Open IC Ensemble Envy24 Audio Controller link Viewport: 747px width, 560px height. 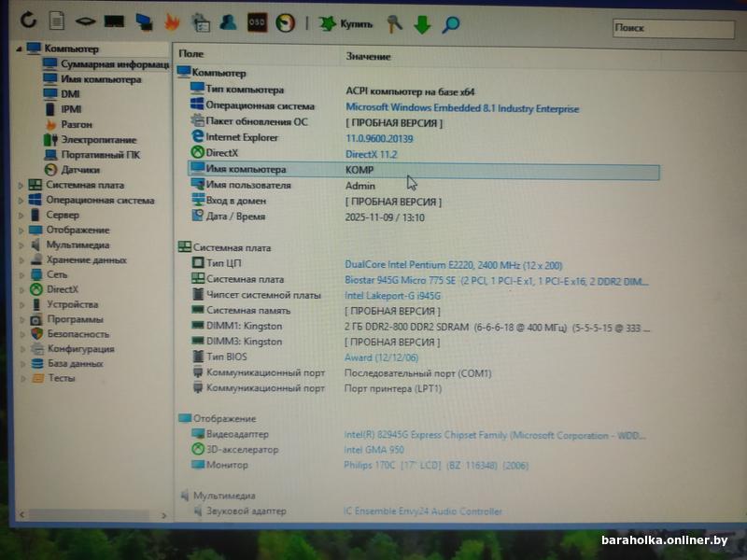pos(423,511)
